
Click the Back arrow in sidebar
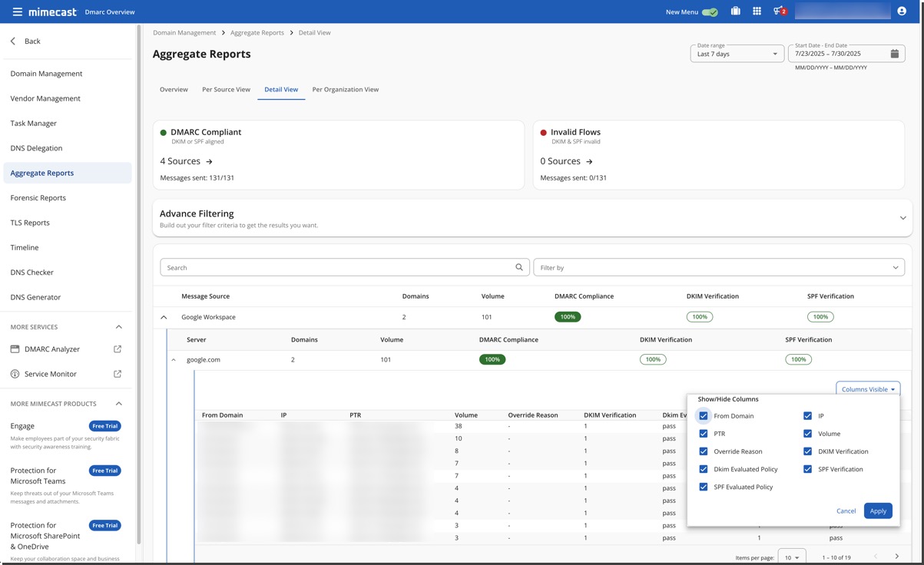(13, 41)
